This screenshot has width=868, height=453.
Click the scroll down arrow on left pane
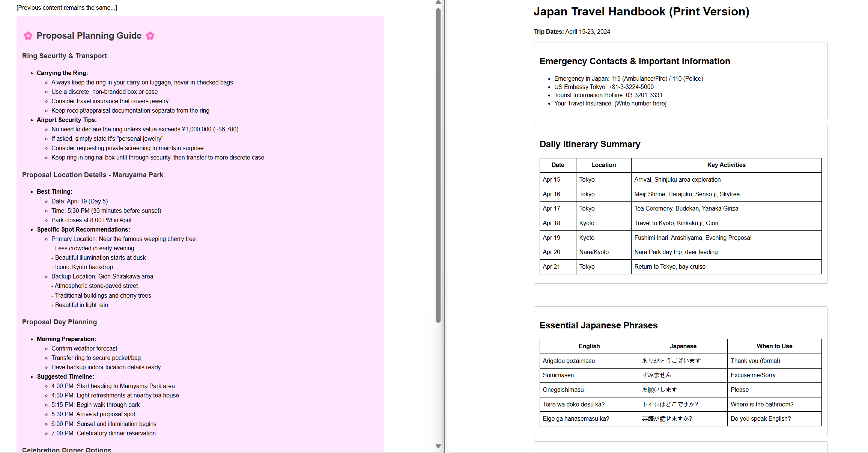click(438, 446)
